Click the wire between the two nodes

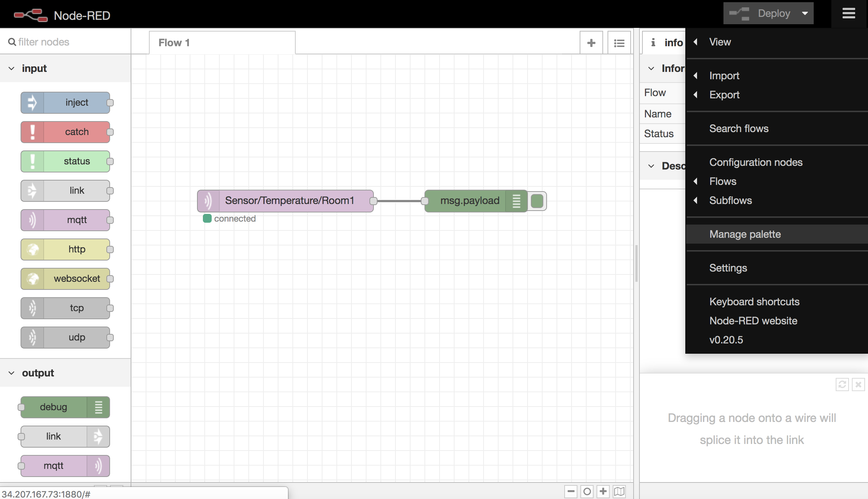click(x=399, y=201)
